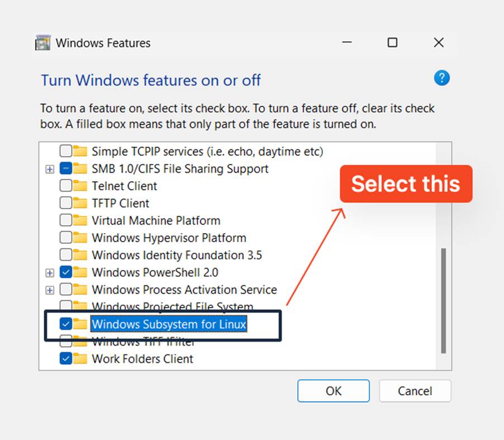Click the Windows Hypervisor Platform folder icon
The image size is (504, 440).
[80, 238]
